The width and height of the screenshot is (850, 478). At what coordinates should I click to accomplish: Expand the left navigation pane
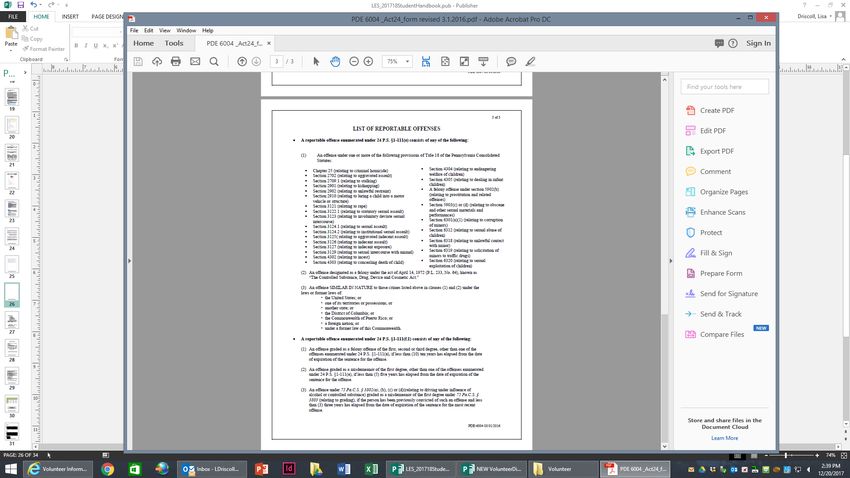click(129, 261)
